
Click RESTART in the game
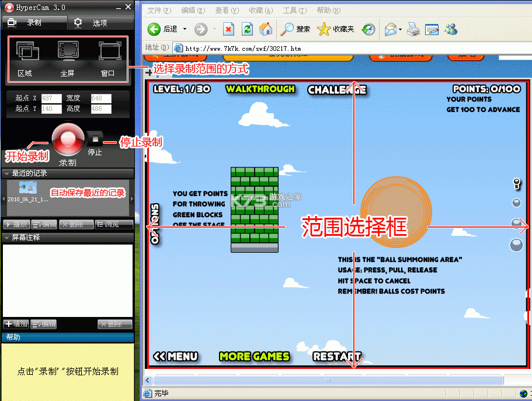pos(338,356)
